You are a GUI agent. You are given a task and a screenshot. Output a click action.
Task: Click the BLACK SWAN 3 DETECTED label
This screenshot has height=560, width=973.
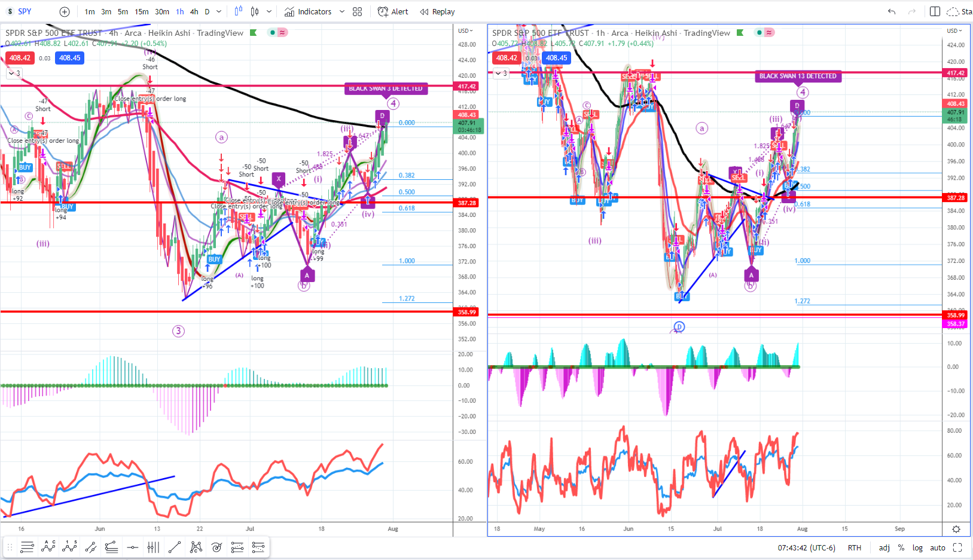point(386,88)
